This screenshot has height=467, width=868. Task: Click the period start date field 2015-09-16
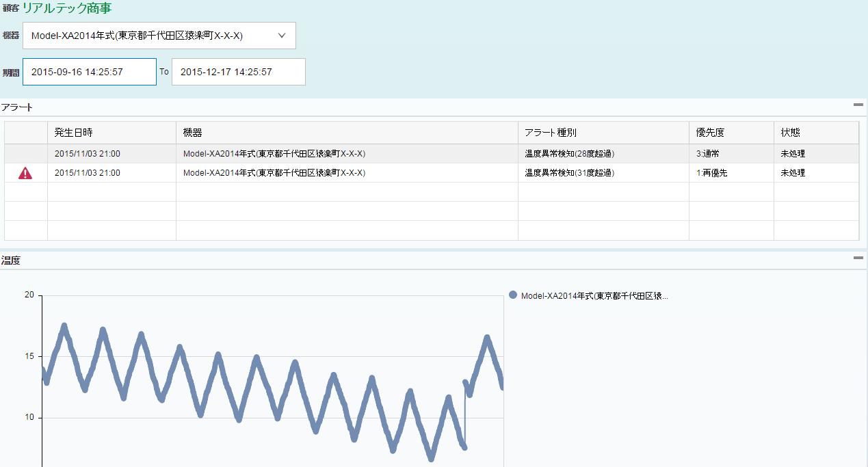tap(90, 72)
